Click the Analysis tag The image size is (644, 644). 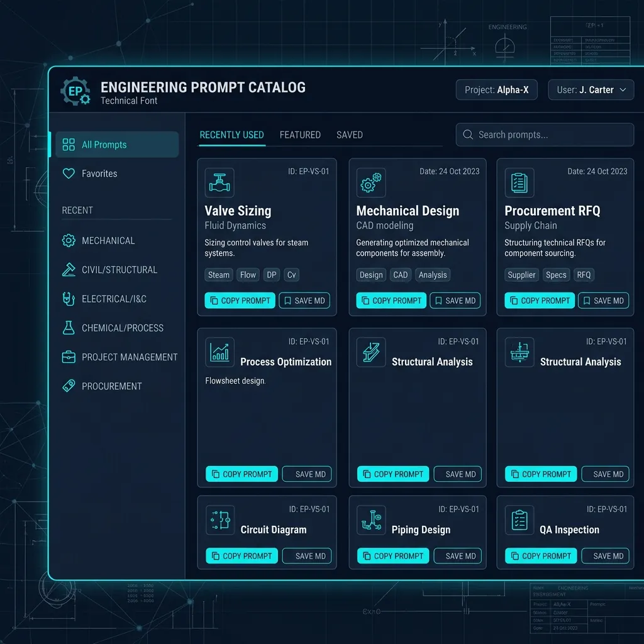(433, 275)
